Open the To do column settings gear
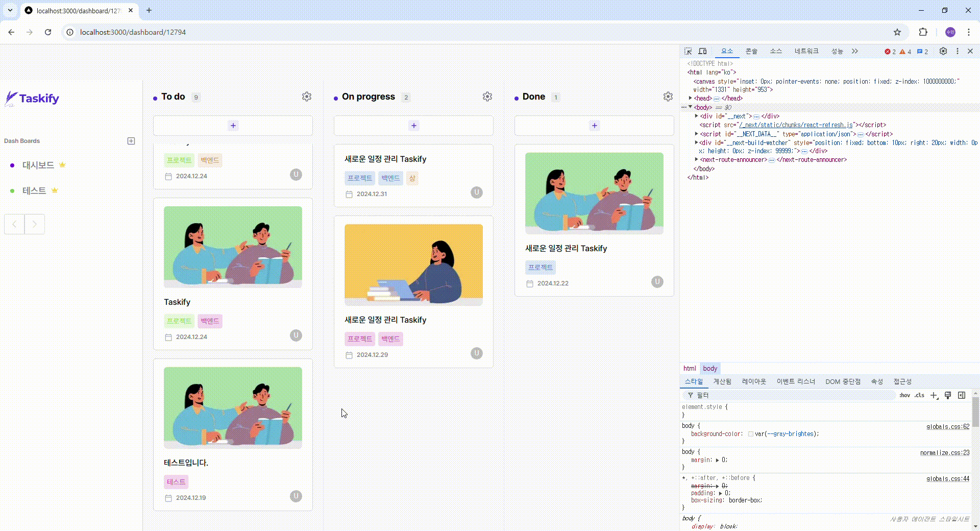 coord(307,96)
